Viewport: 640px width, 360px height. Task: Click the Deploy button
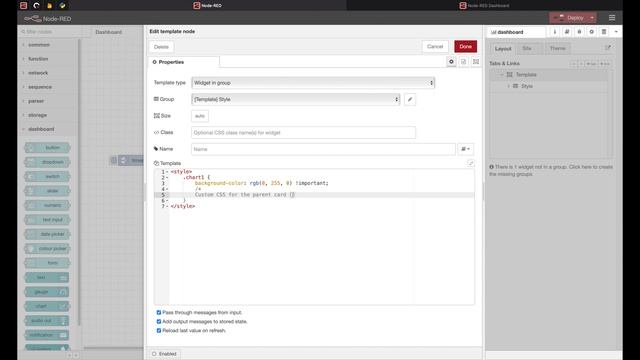coord(569,18)
